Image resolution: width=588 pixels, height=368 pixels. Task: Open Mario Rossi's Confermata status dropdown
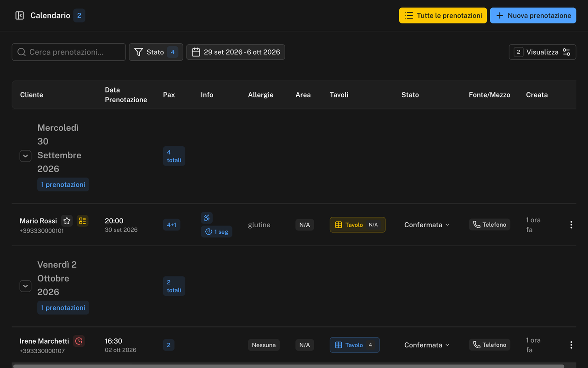427,225
